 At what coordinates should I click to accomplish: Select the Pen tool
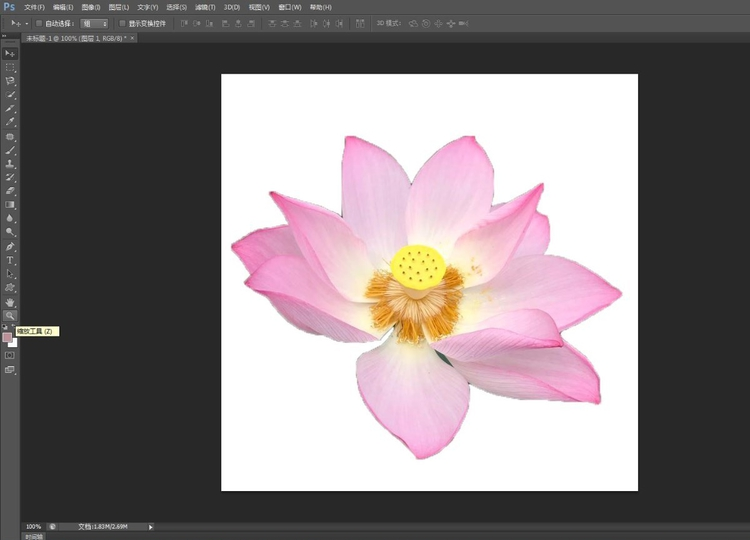tap(10, 246)
